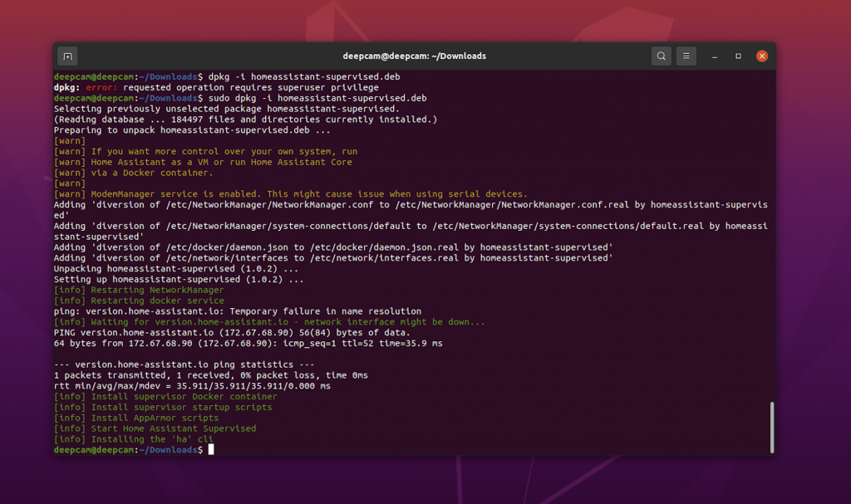Click the '/etc/docker/daemon.json' diversion line
The width and height of the screenshot is (851, 504).
tap(333, 247)
